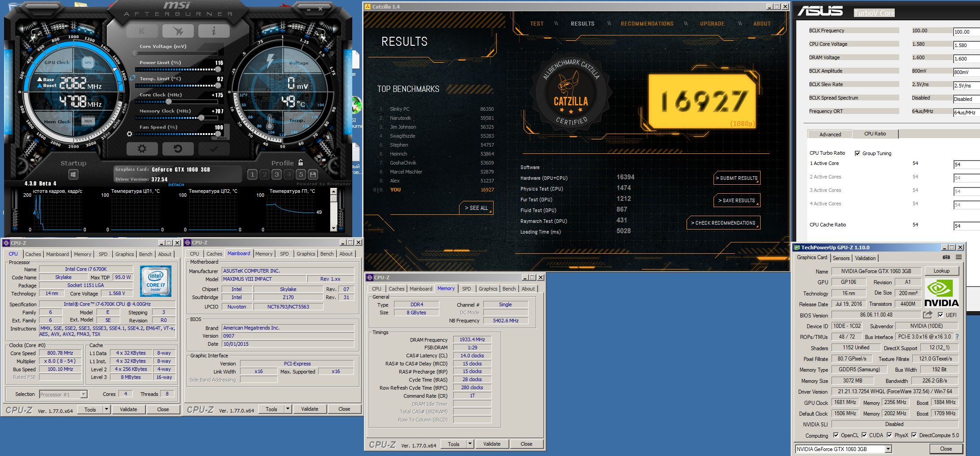Open Caches tab in CPU-Z CPU window

point(33,254)
